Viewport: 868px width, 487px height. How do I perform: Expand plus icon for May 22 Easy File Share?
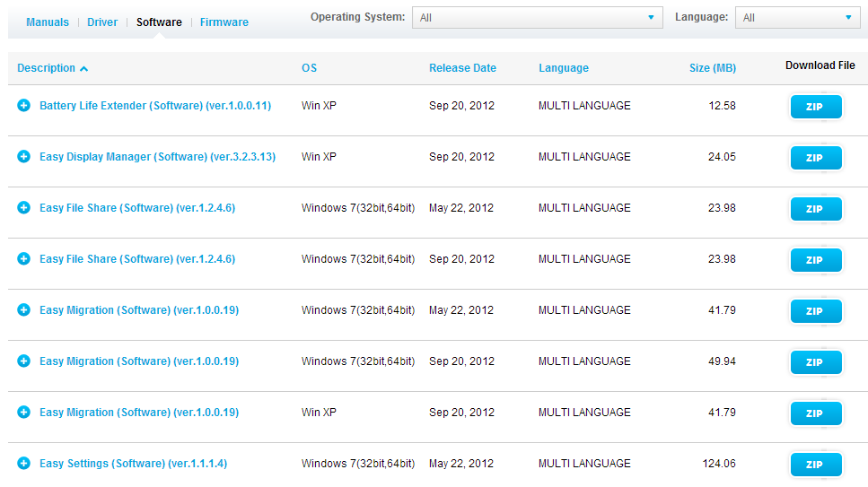(23, 208)
